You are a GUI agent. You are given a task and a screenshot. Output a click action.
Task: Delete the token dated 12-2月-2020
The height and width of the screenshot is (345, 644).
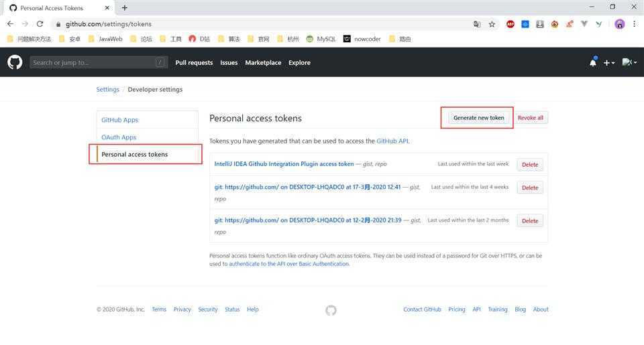coord(530,220)
